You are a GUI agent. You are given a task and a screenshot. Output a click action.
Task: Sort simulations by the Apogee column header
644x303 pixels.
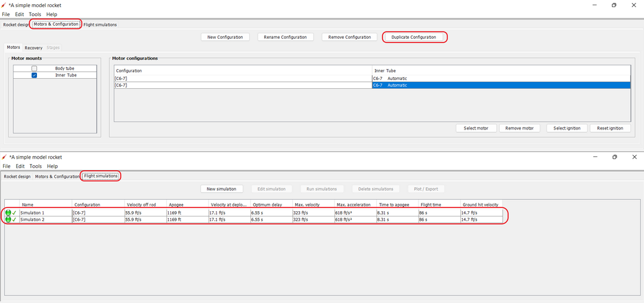click(x=175, y=205)
